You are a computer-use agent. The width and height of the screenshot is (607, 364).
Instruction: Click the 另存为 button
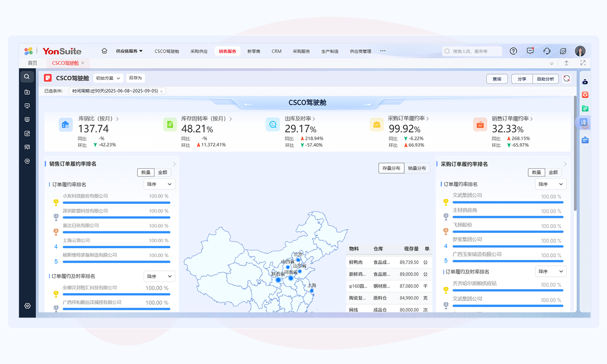click(x=135, y=78)
